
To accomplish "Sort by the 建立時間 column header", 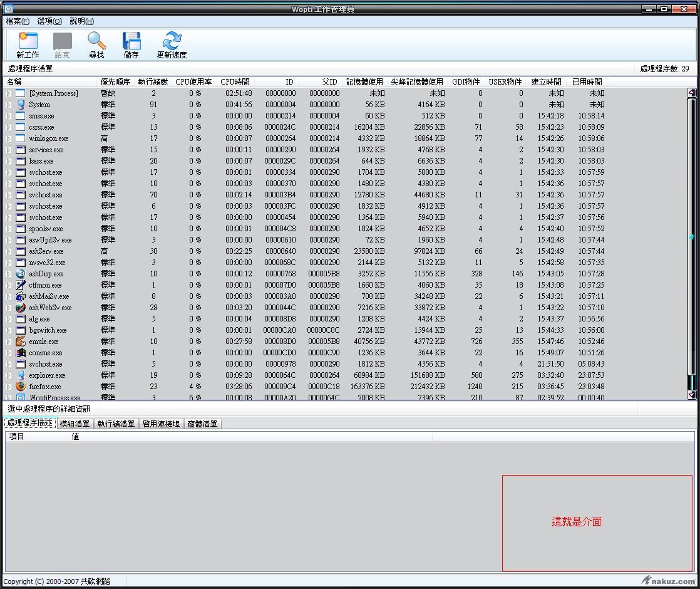I will click(x=547, y=82).
